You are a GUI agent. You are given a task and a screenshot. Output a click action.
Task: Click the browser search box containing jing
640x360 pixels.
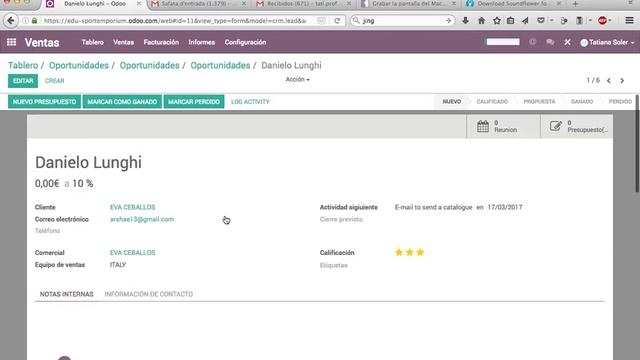pyautogui.click(x=402, y=20)
